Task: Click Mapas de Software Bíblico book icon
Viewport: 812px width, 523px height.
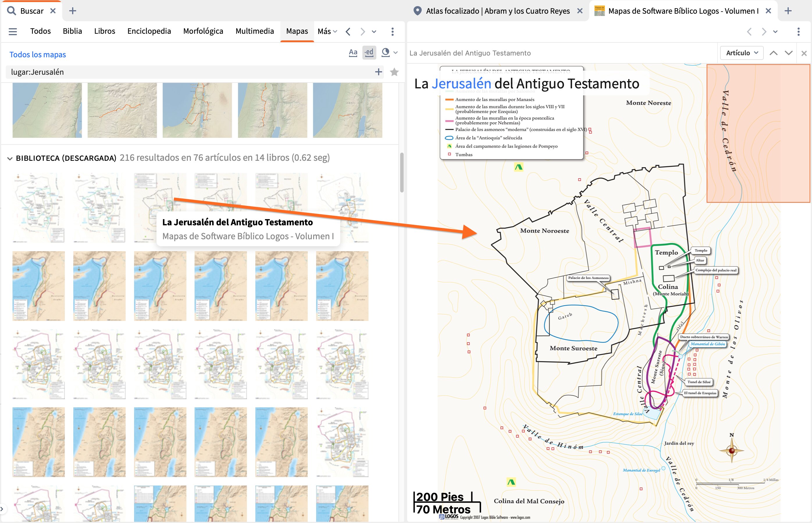Action: coord(600,11)
